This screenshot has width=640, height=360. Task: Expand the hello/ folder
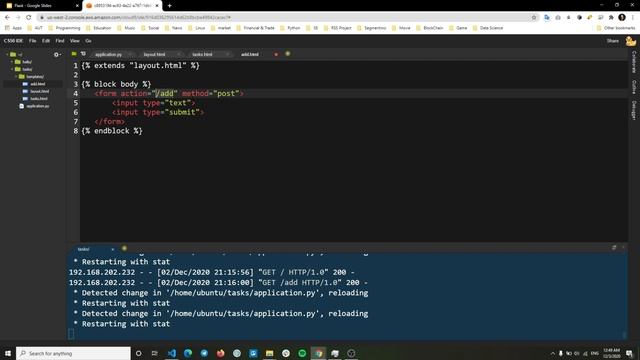point(12,62)
